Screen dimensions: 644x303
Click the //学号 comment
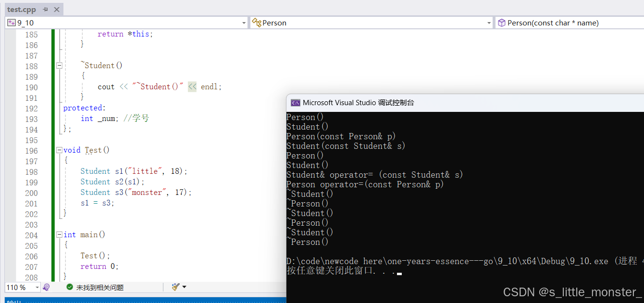(x=136, y=119)
